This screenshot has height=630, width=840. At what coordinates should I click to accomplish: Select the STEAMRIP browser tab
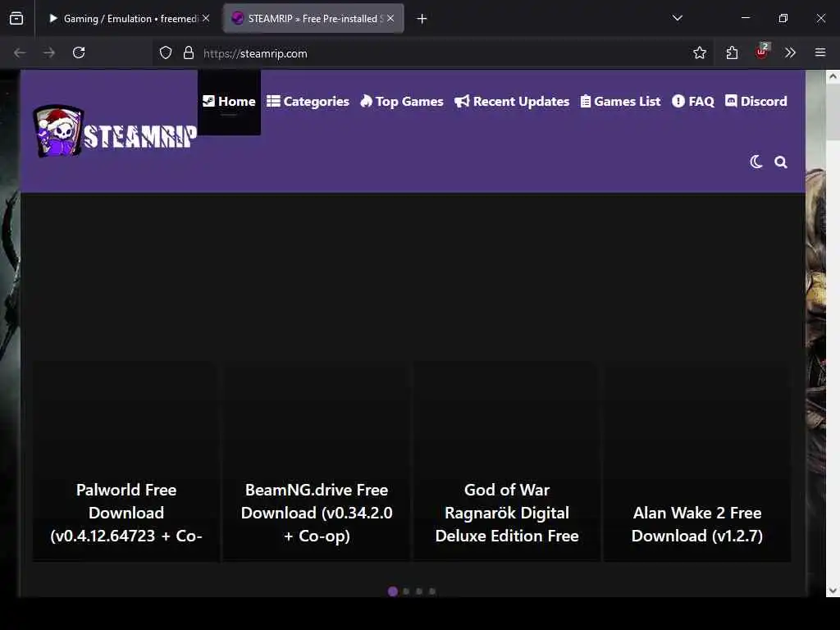[313, 19]
